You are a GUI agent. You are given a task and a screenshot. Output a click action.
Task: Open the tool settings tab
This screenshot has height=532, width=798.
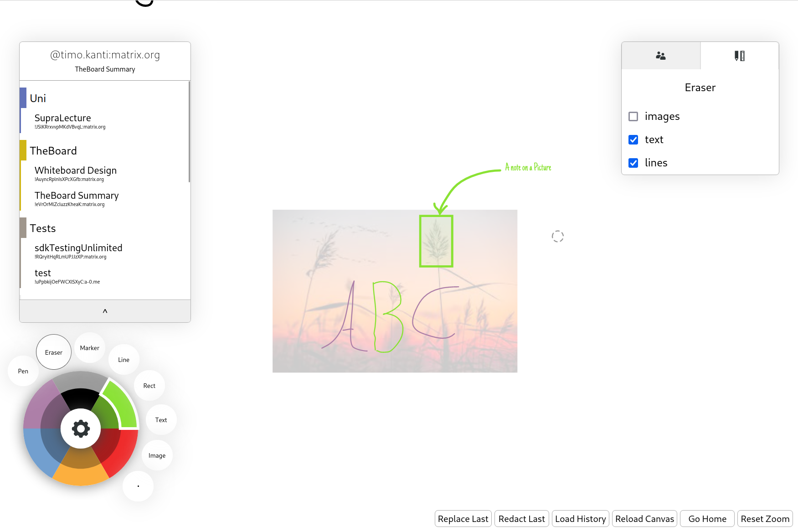click(739, 56)
